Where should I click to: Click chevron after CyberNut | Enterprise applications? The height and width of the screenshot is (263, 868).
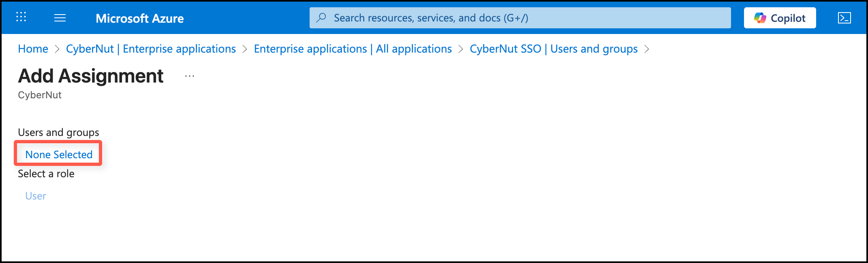click(245, 49)
